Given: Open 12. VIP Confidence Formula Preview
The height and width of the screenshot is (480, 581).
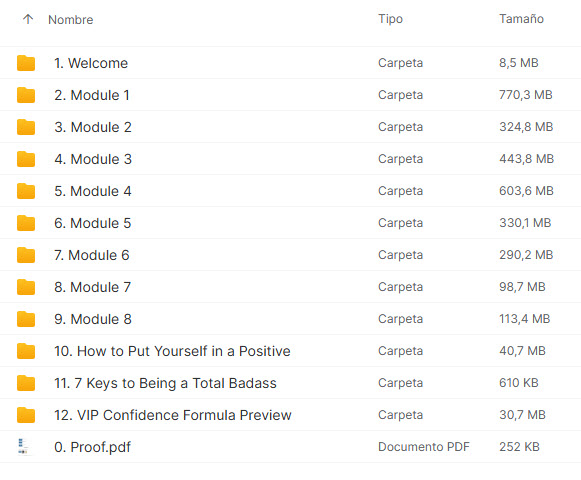Looking at the screenshot, I should [x=173, y=415].
